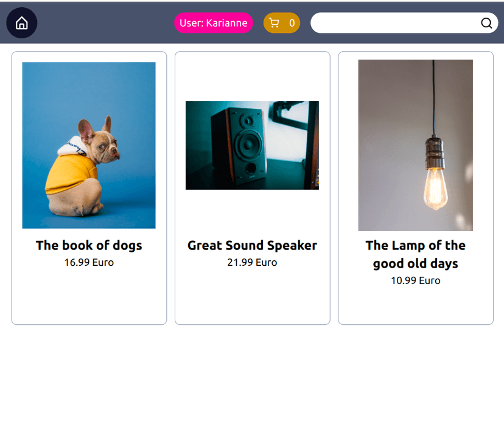Click the 16.99 Euro price
The image size is (504, 441).
click(x=89, y=262)
